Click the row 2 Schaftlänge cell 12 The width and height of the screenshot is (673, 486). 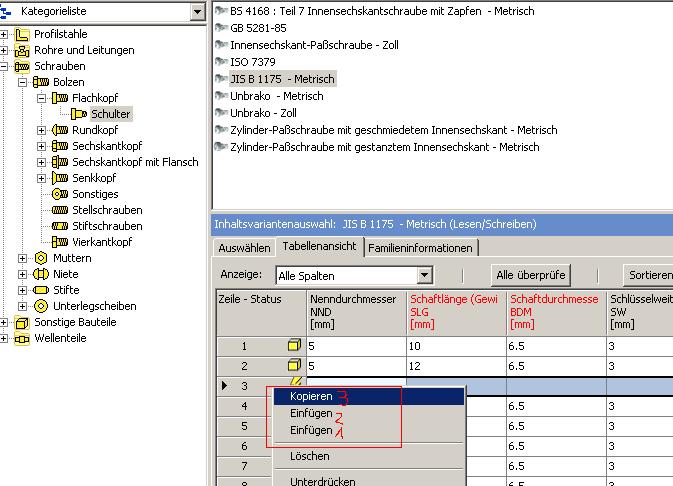pyautogui.click(x=456, y=366)
